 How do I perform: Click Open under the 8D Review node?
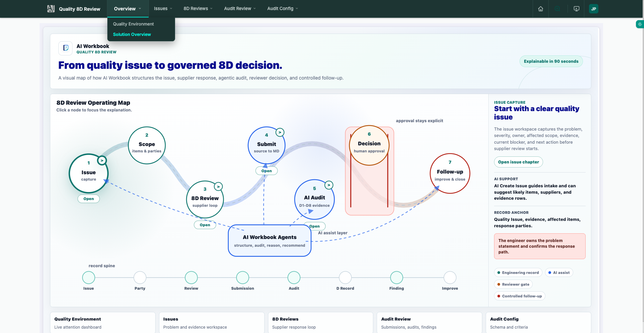(205, 225)
